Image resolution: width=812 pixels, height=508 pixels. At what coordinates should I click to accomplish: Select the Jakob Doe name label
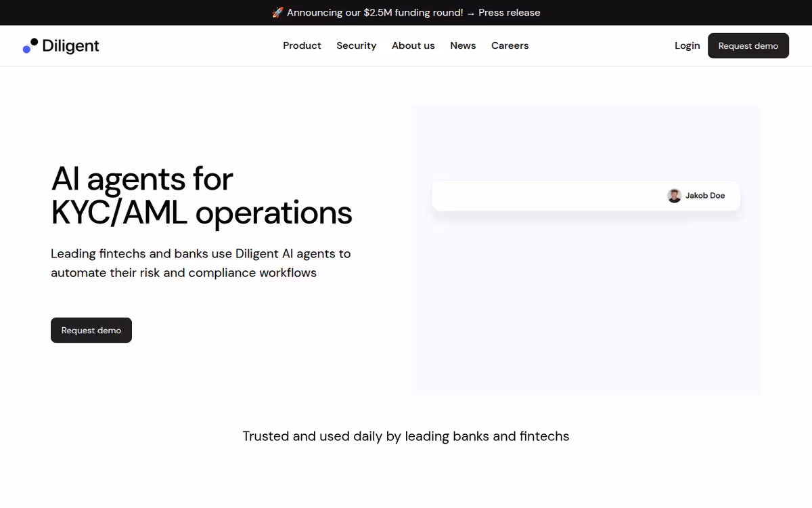coord(705,196)
